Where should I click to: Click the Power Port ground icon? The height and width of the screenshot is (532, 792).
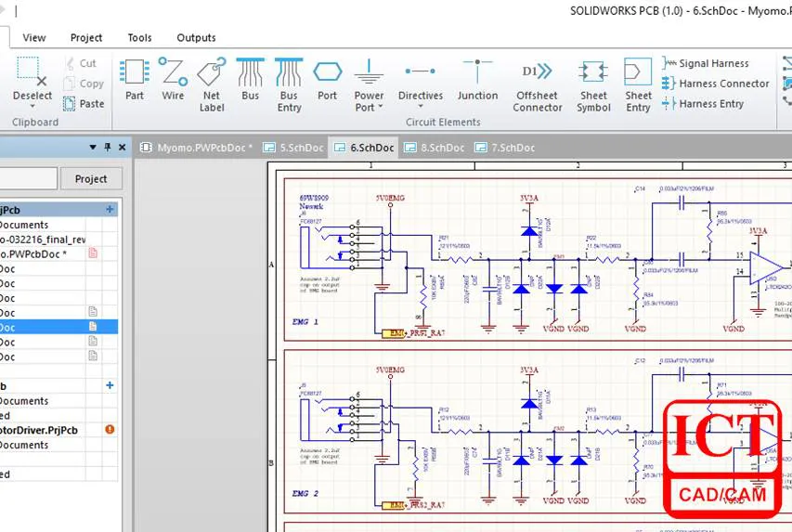(369, 71)
